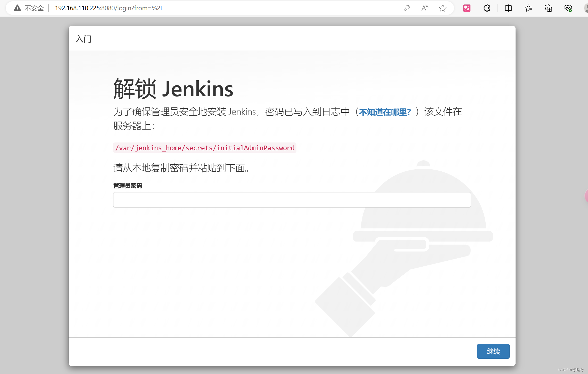The image size is (588, 374).
Task: Click the profile avatar at toolbar edge
Action: pos(586,8)
